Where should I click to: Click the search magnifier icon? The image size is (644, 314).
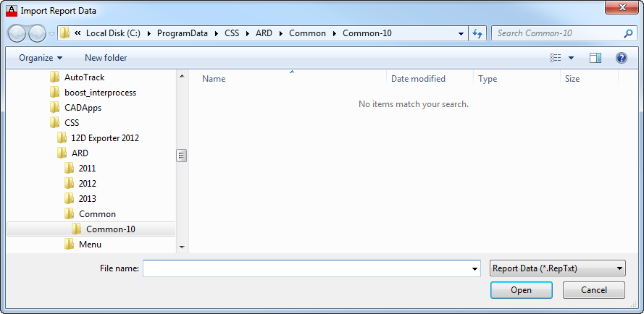(628, 34)
